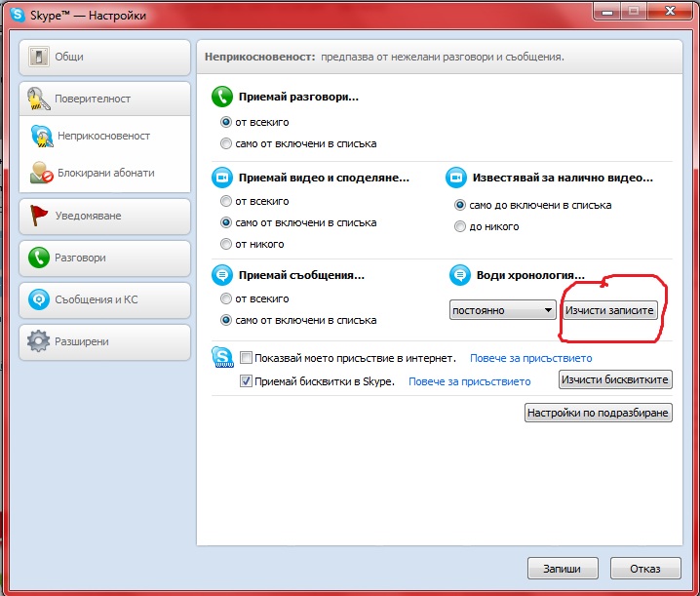Uncheck 'Приемай бисквитки в Skype'

[246, 381]
